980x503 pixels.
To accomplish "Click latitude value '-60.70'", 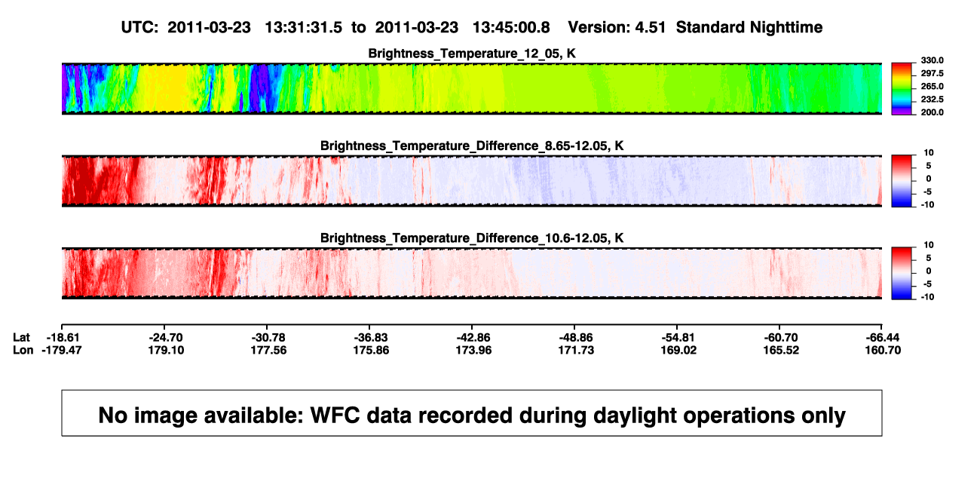I will (x=782, y=337).
